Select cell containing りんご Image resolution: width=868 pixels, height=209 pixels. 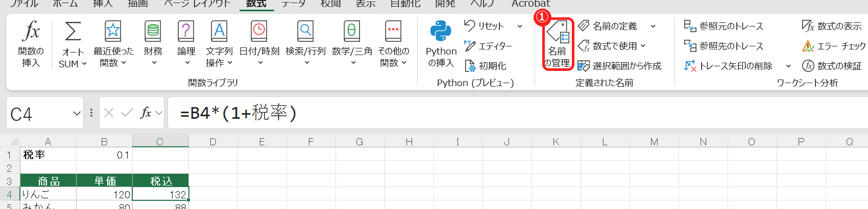coord(48,194)
